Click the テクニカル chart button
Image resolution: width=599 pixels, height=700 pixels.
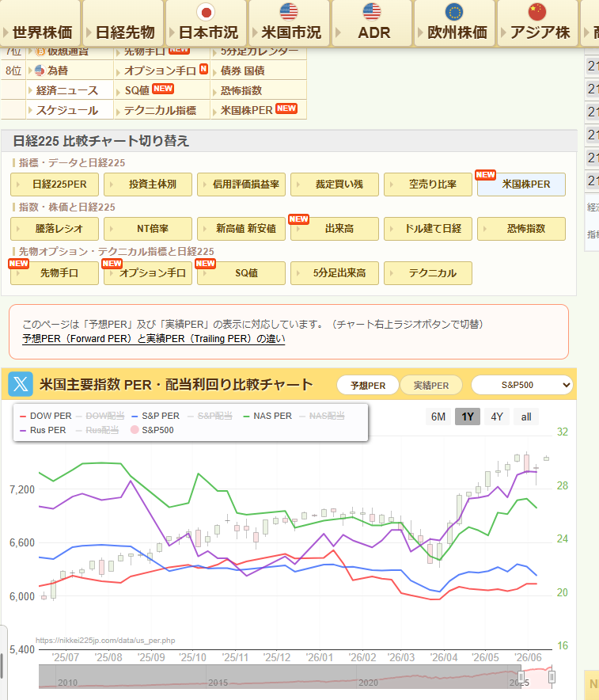(x=428, y=272)
